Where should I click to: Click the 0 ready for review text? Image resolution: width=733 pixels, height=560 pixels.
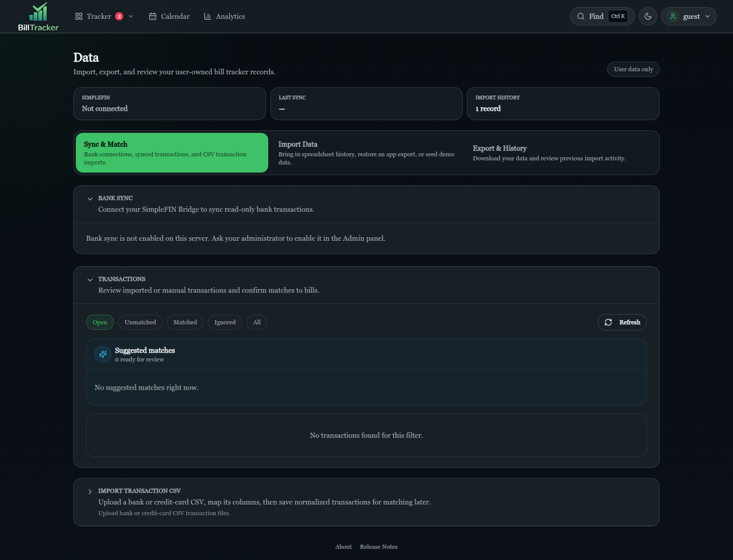point(139,359)
